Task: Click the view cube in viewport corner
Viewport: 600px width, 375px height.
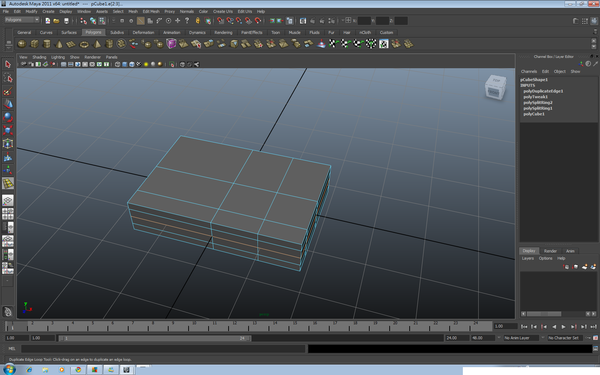Action: click(x=496, y=87)
